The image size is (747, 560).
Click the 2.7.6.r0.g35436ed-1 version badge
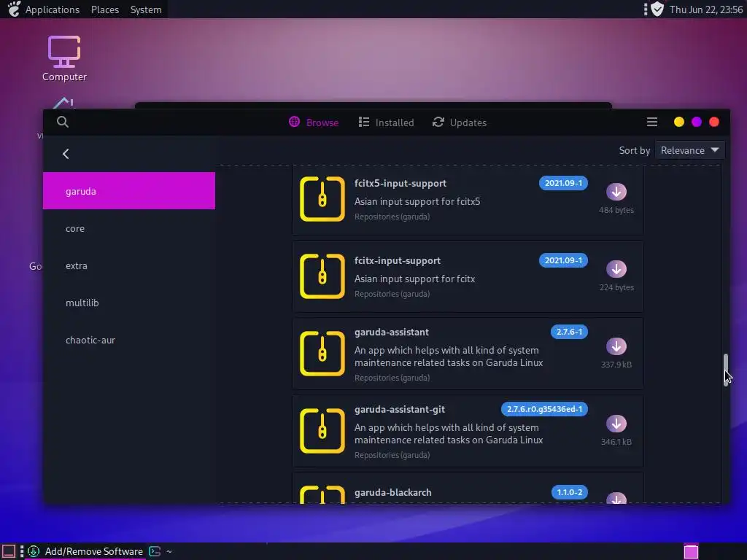tap(544, 409)
